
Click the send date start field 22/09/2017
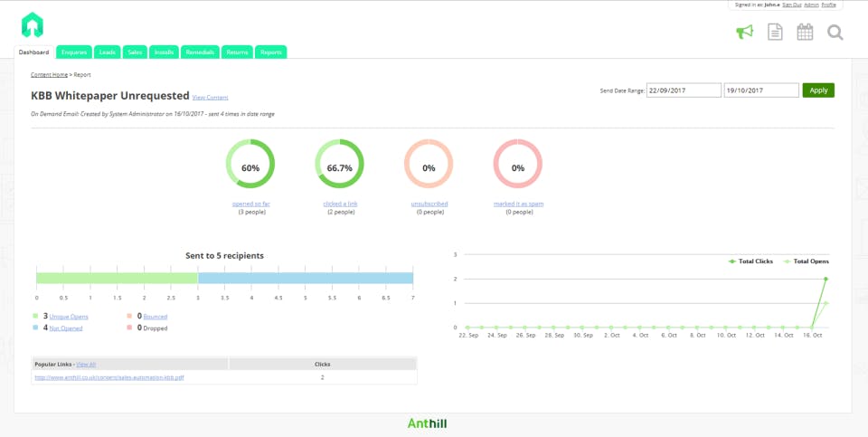coord(684,90)
